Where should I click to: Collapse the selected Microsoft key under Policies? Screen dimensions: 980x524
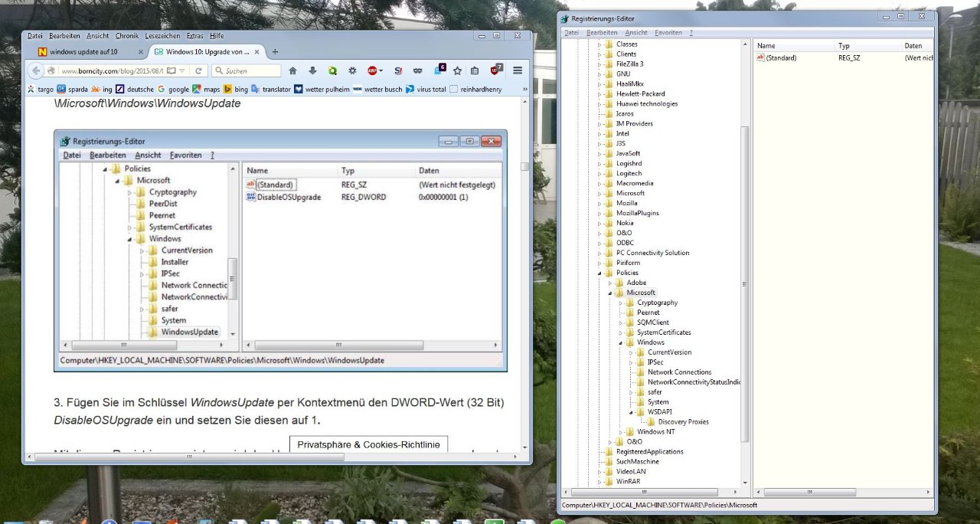coord(611,293)
